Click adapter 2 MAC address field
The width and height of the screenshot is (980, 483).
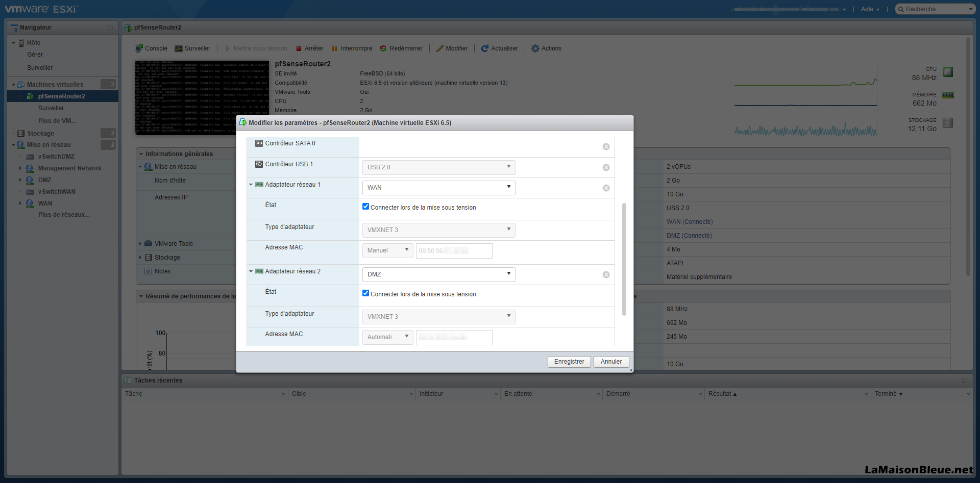coord(454,338)
